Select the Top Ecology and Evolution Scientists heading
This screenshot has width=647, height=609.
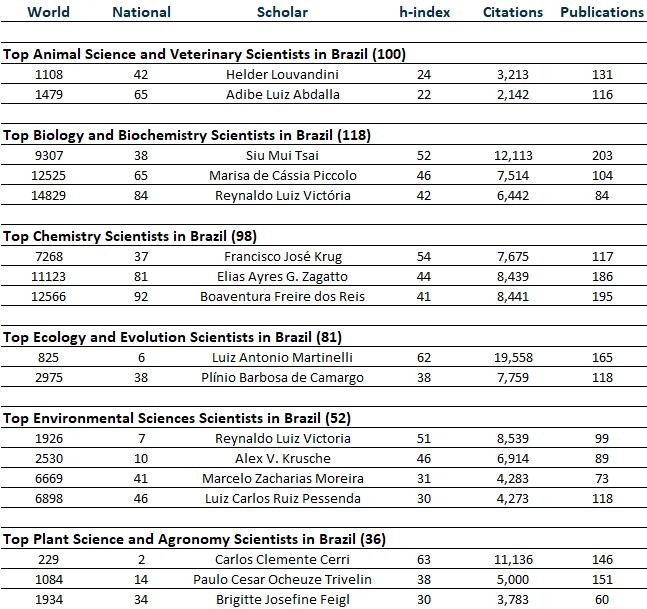172,337
